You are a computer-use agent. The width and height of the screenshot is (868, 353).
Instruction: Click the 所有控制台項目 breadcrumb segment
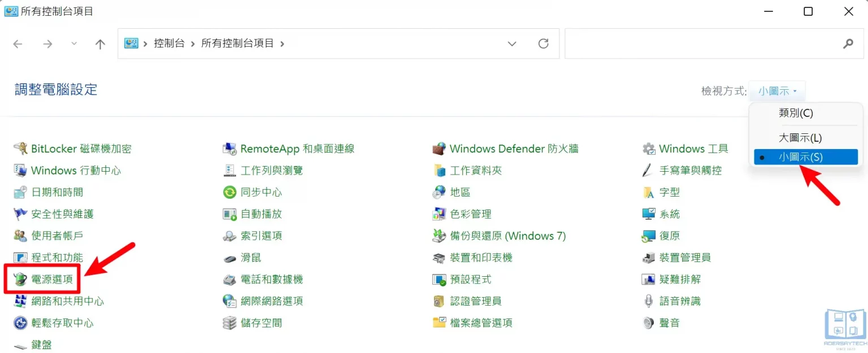(237, 43)
